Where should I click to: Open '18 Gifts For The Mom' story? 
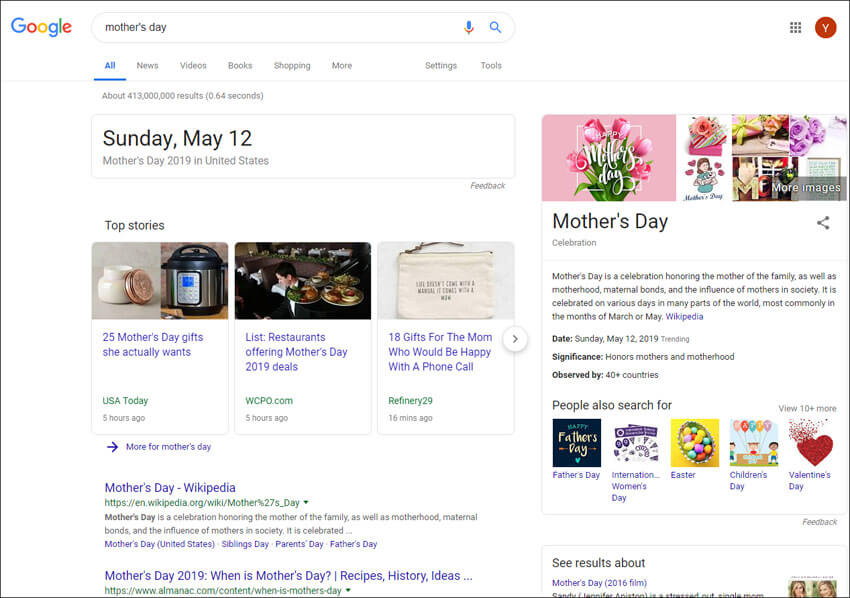[x=440, y=352]
